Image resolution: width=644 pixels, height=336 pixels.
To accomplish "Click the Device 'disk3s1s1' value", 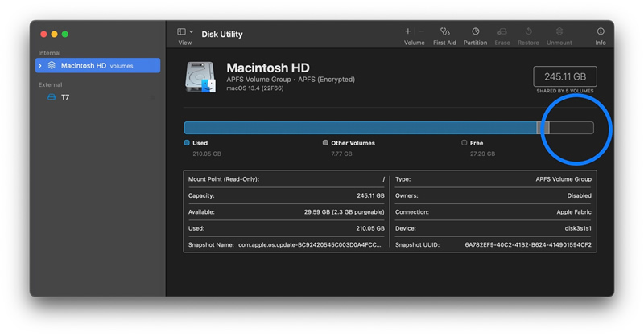I will (578, 228).
